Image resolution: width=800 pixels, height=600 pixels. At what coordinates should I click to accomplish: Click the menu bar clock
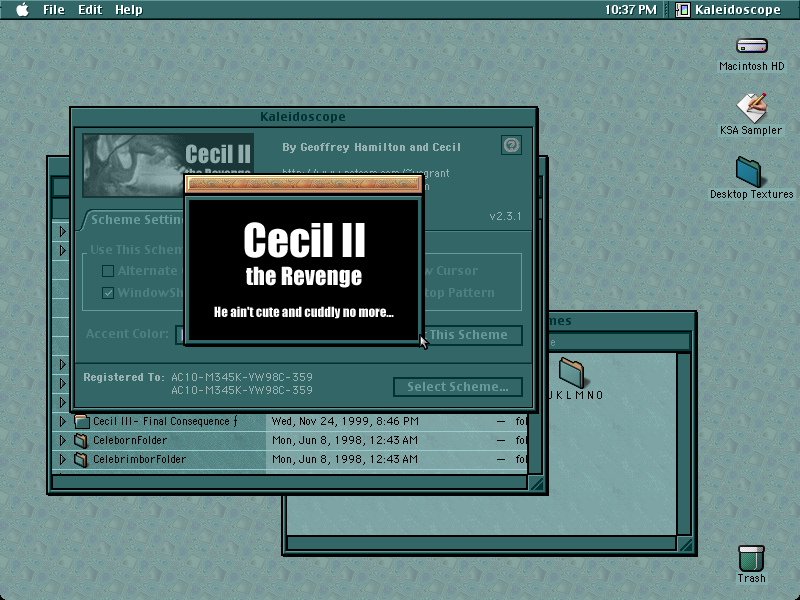630,10
